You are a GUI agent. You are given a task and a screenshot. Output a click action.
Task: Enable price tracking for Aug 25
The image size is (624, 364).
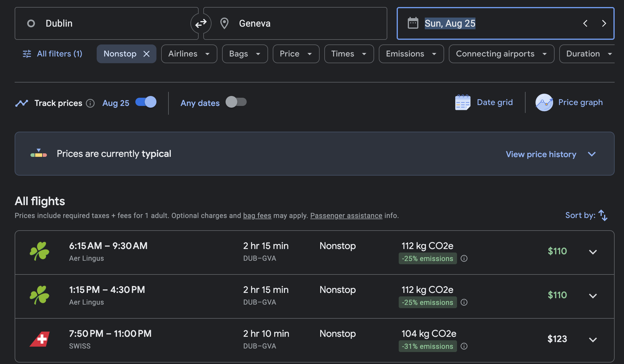(146, 102)
